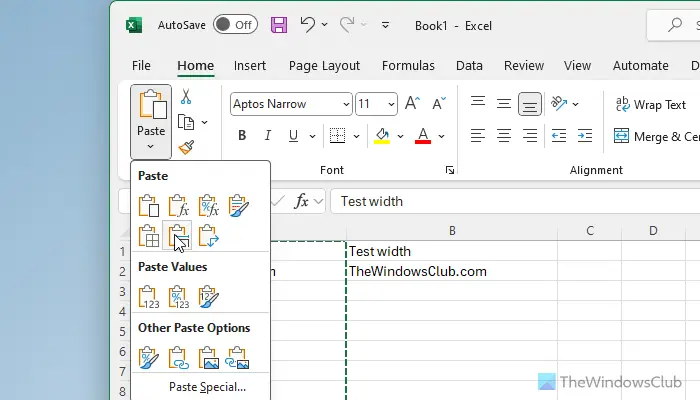Click the Cut scissors icon
The width and height of the screenshot is (700, 400).
click(x=186, y=96)
